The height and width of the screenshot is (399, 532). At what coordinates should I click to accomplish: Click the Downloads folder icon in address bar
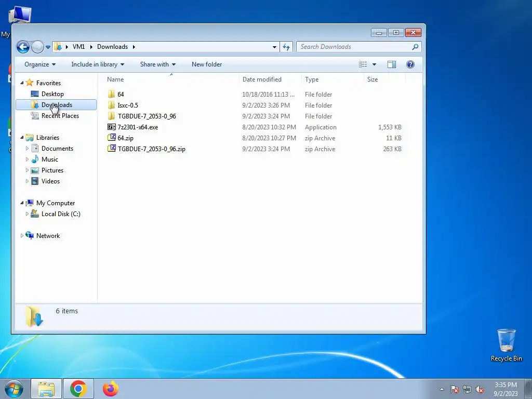pyautogui.click(x=58, y=47)
